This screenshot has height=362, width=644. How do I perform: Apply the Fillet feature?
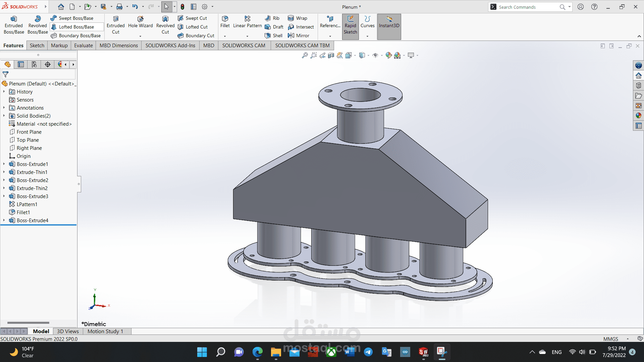point(225,24)
